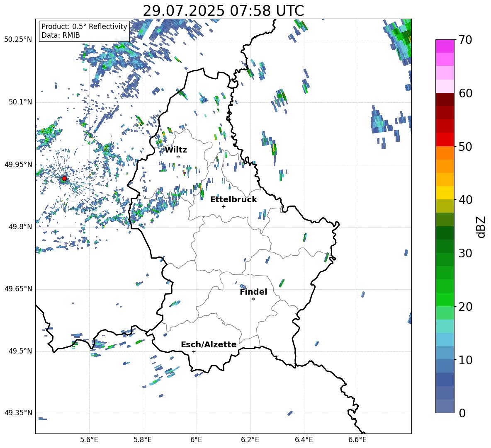Click the 0 tick label on colorbar
491x448 pixels.
click(462, 413)
